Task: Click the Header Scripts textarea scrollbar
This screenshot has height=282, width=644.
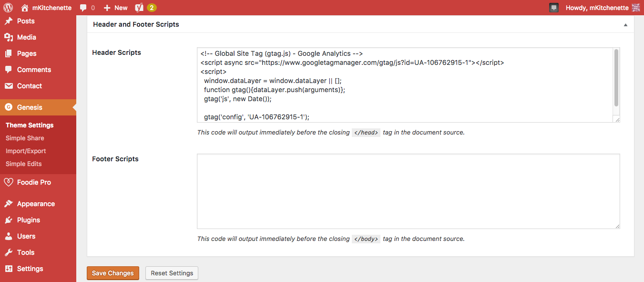Action: coord(616,77)
